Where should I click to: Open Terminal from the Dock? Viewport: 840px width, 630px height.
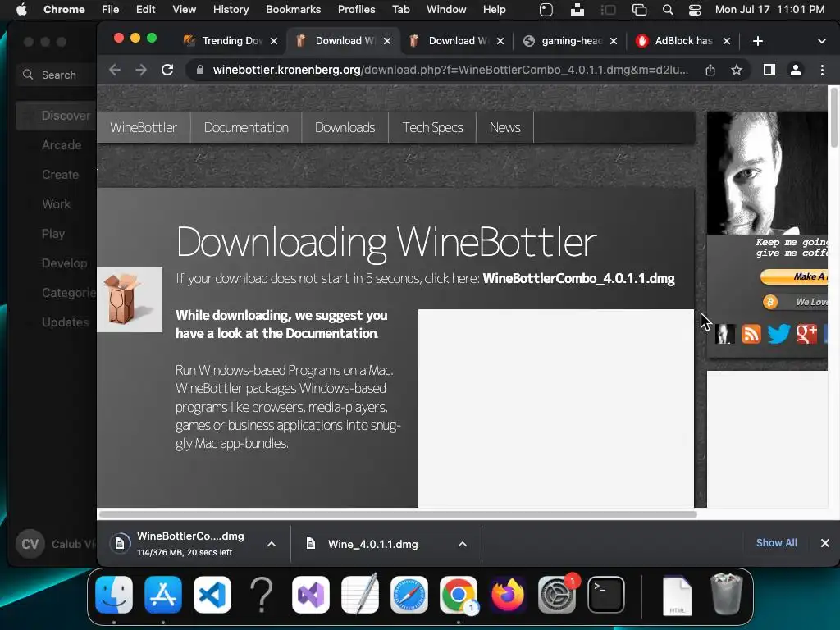pos(606,595)
